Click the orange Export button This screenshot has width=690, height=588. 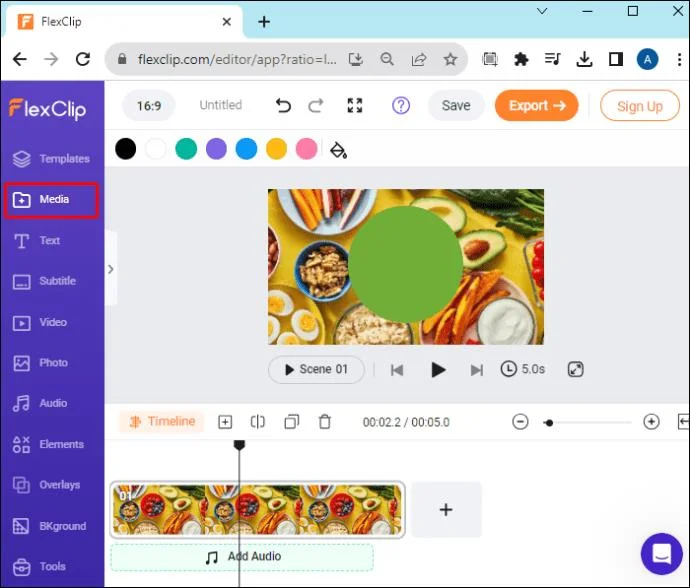point(536,106)
